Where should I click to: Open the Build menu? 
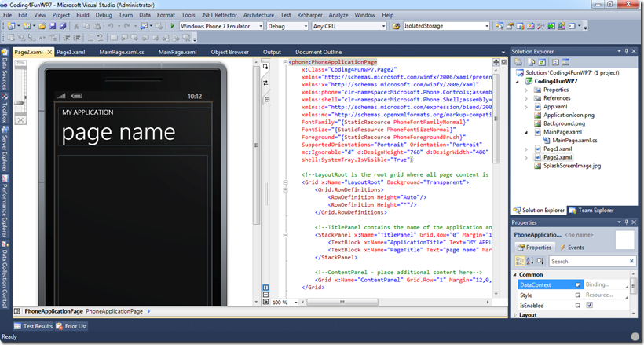(x=82, y=15)
